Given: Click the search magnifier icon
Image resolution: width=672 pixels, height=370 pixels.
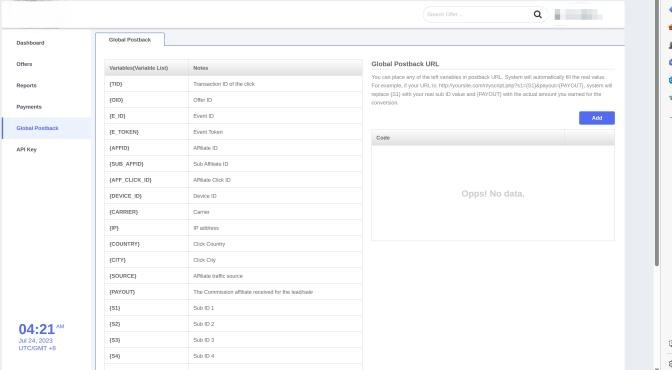Looking at the screenshot, I should pos(537,15).
